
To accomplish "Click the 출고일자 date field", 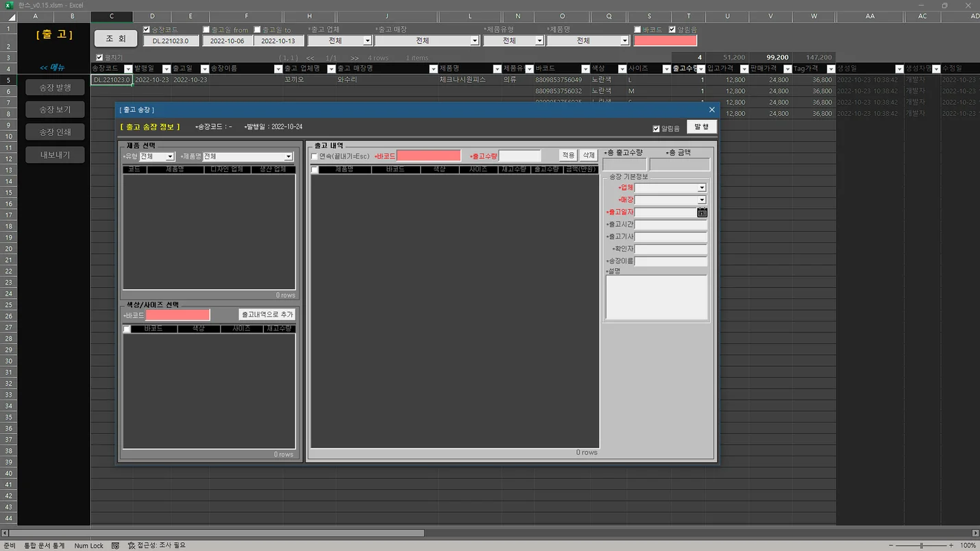I will tap(665, 212).
